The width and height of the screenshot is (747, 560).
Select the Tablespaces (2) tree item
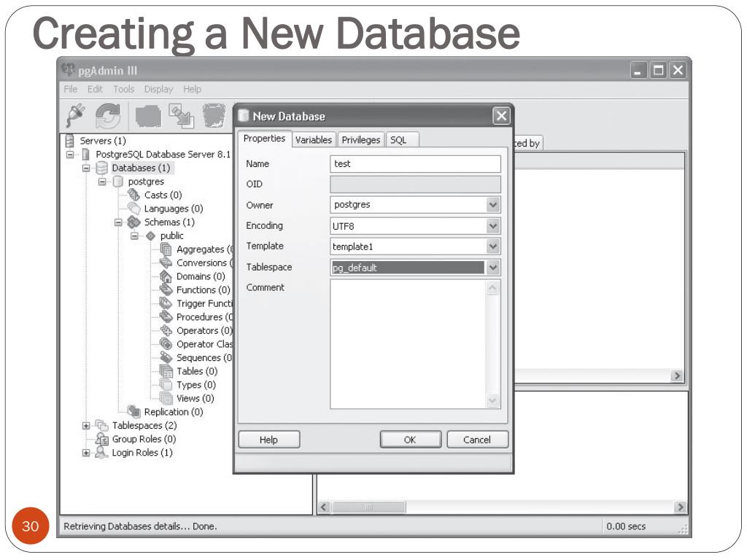[144, 425]
